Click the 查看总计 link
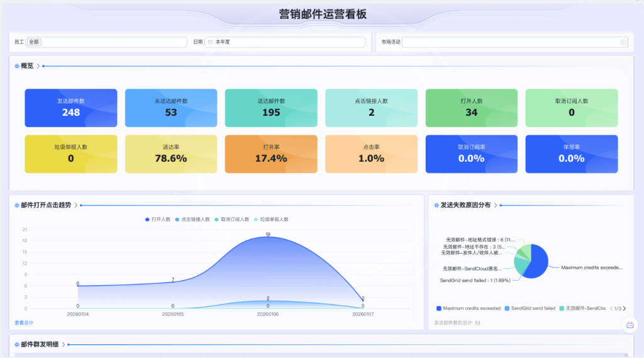Viewport: 644px width, 358px height. coord(23,322)
